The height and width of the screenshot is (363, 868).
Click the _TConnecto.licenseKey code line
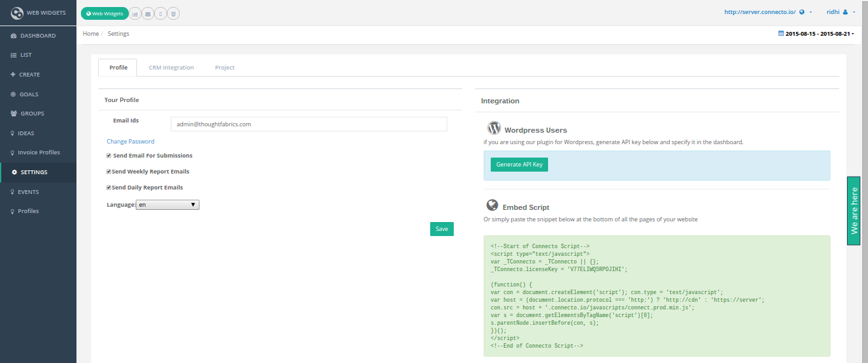(559, 269)
